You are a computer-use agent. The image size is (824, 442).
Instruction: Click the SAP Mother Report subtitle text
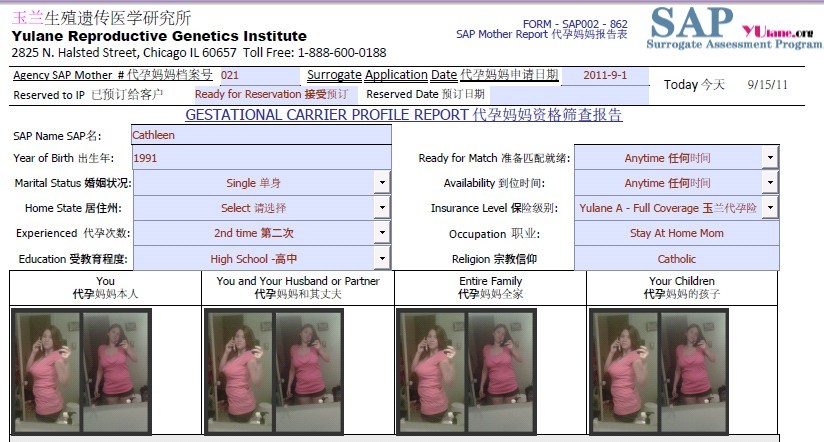(542, 34)
